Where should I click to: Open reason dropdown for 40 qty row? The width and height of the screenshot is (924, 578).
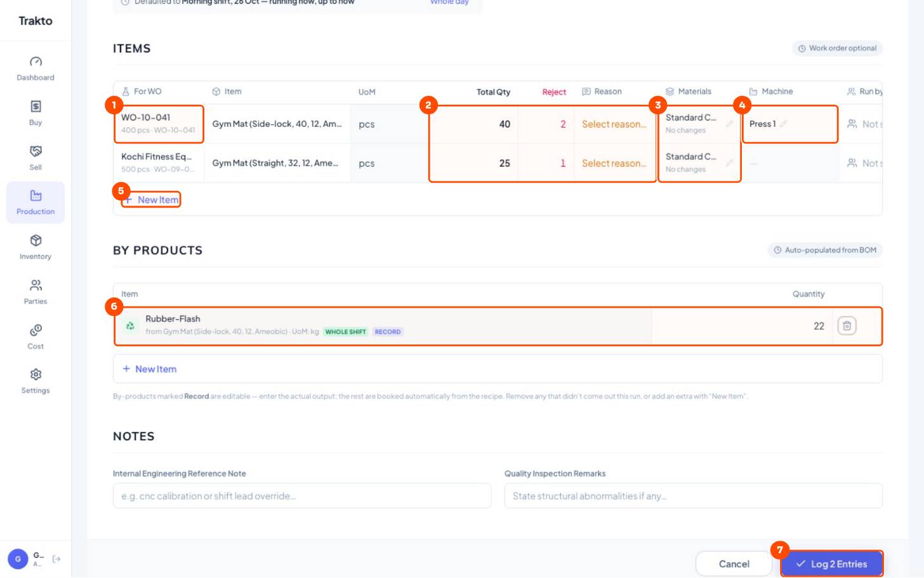point(614,124)
